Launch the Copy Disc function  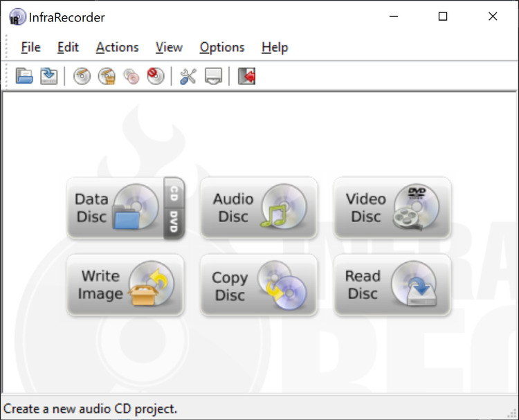click(x=259, y=284)
